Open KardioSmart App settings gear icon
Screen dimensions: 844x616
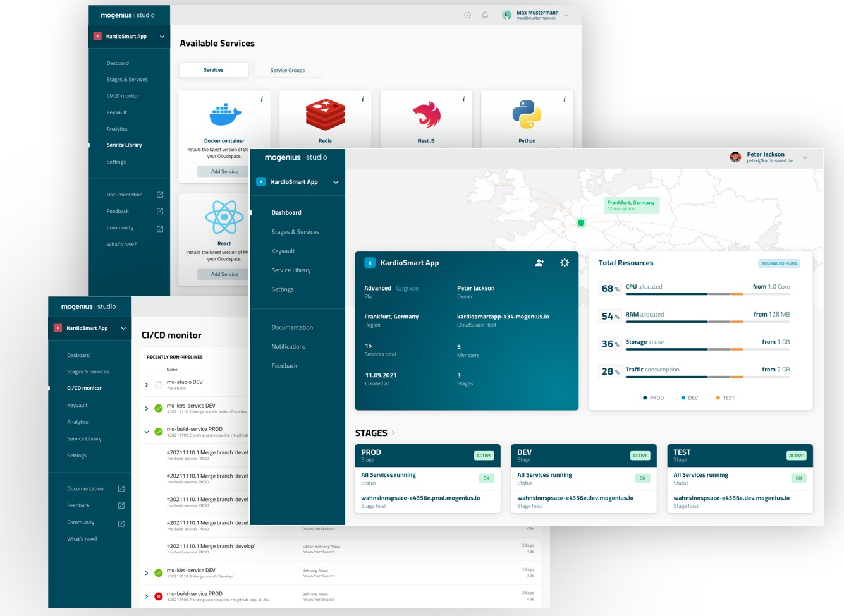[565, 263]
